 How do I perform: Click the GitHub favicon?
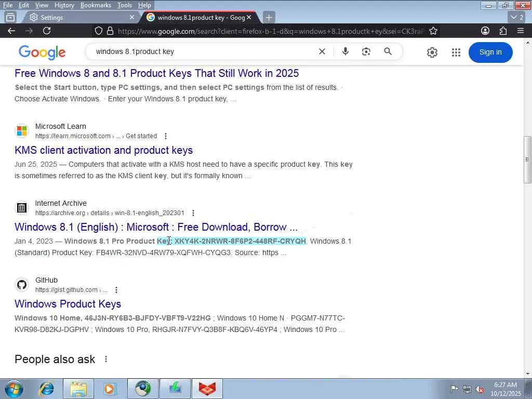[x=22, y=284]
